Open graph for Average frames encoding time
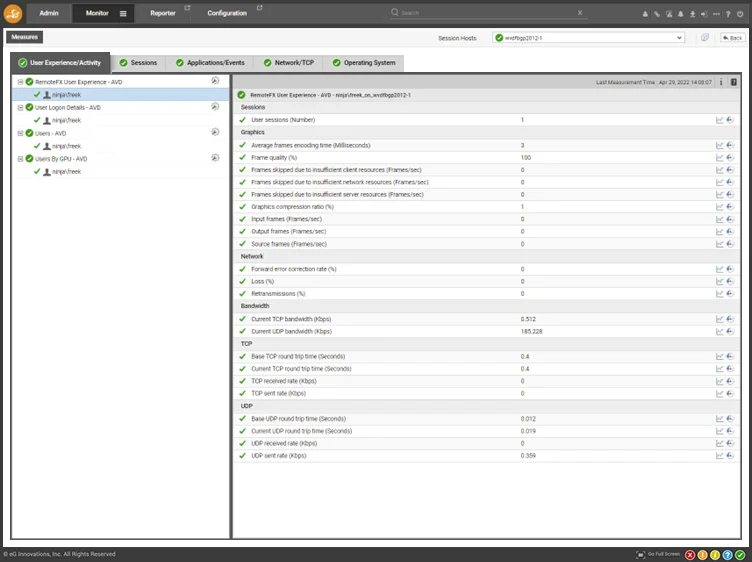Viewport: 752px width, 562px height. 719,145
